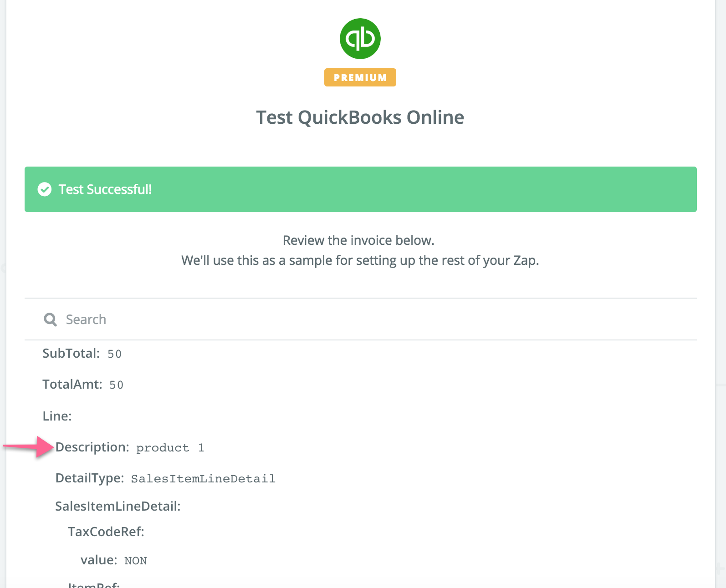Select the DetailType field label

(90, 478)
